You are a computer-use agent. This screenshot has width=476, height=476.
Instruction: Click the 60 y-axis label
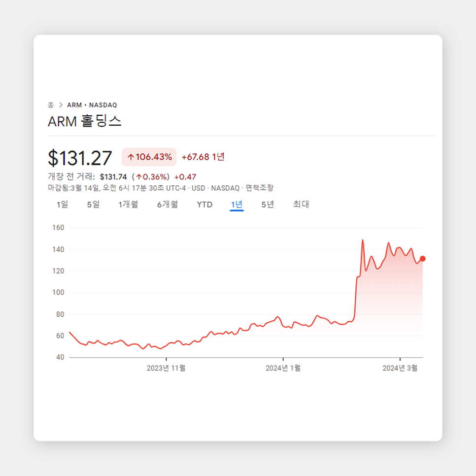pos(60,336)
